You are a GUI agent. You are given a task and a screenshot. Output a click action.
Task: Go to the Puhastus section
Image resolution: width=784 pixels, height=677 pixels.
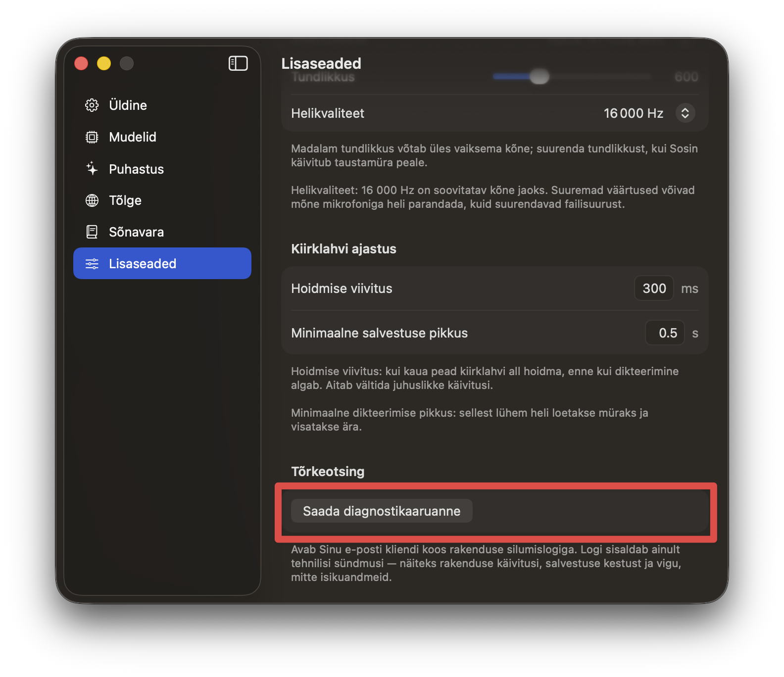136,169
